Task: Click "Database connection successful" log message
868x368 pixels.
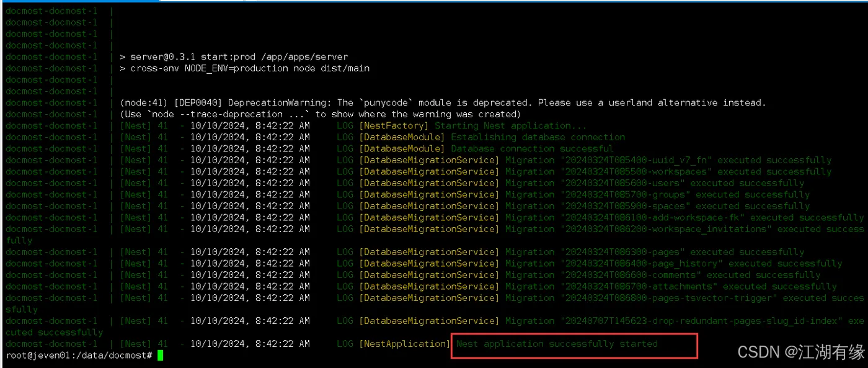Action: 531,148
